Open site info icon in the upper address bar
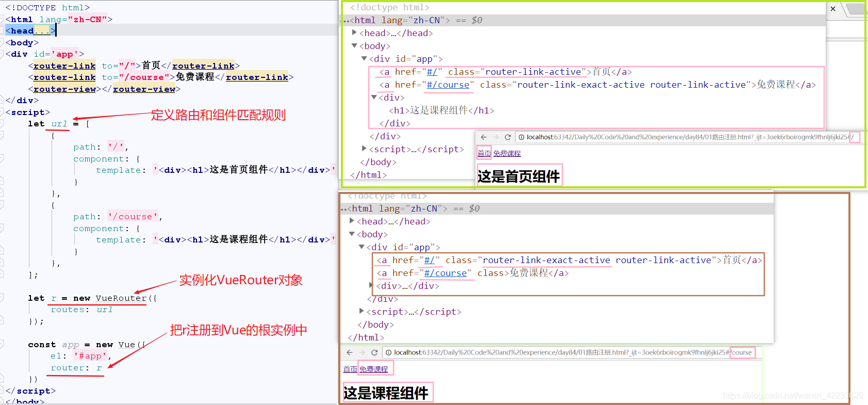Screen dimensions: 868x405 521,137
